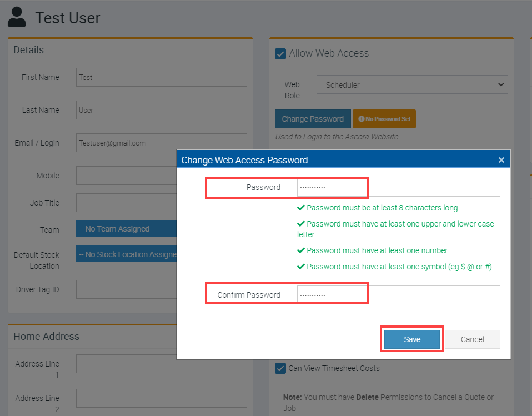Click Save in the password dialog
532x416 pixels.
click(411, 339)
